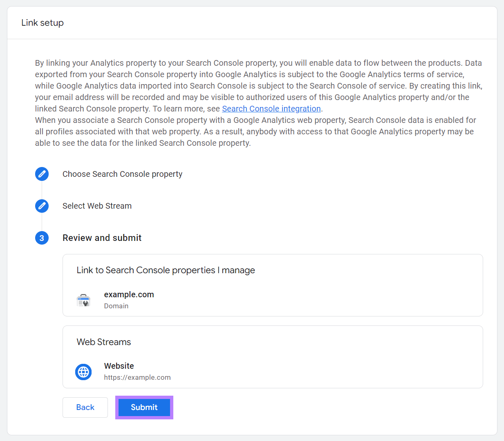
Task: Click the https://example.com stream URL text
Action: 137,377
